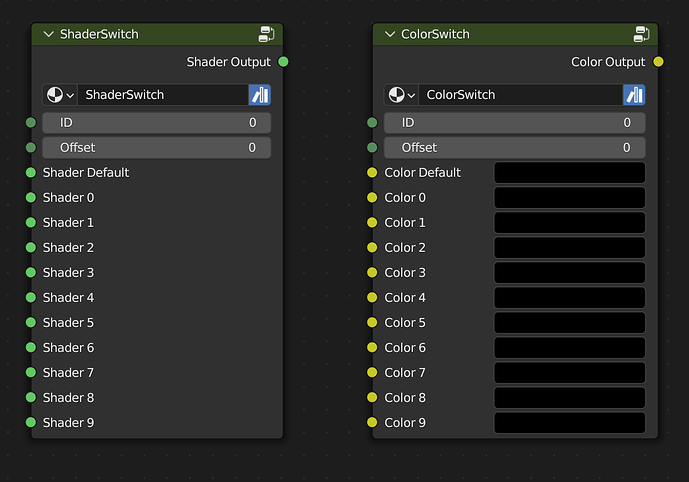The height and width of the screenshot is (482, 689).
Task: Open the Color 2 swatch picker
Action: (x=569, y=247)
